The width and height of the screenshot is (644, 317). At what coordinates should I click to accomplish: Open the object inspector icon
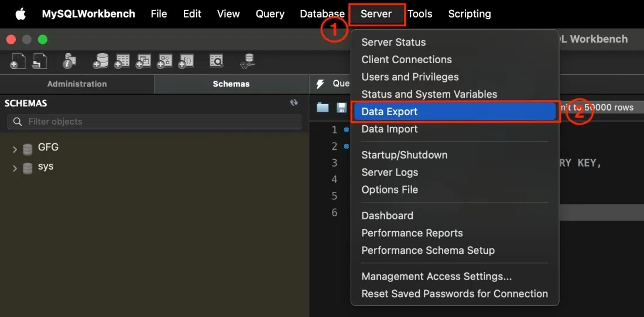pyautogui.click(x=70, y=61)
